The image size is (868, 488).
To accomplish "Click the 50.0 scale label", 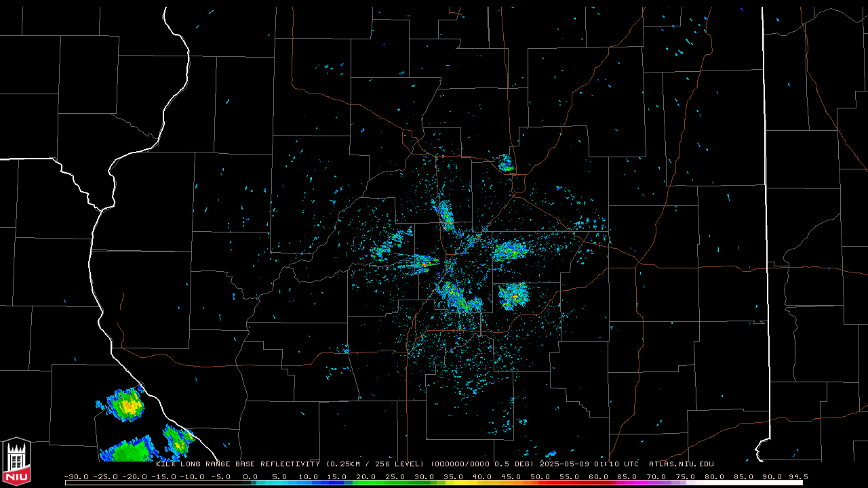I will click(540, 477).
